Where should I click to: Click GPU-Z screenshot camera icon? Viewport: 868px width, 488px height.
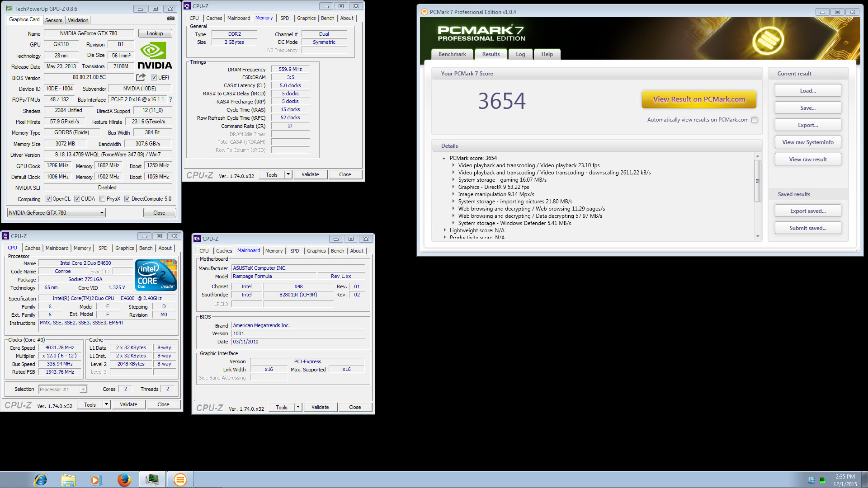click(x=171, y=19)
